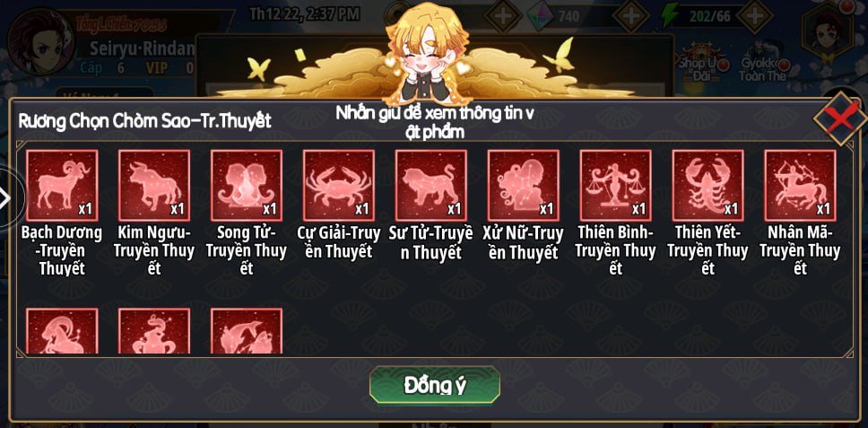Select the Bạch Dương ram constellation icon
The height and width of the screenshot is (428, 868).
tap(62, 186)
